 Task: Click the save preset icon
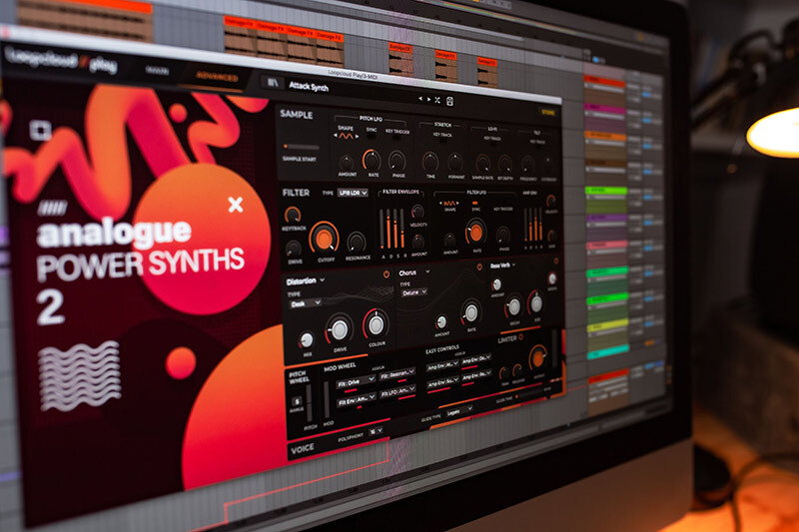pyautogui.click(x=450, y=101)
